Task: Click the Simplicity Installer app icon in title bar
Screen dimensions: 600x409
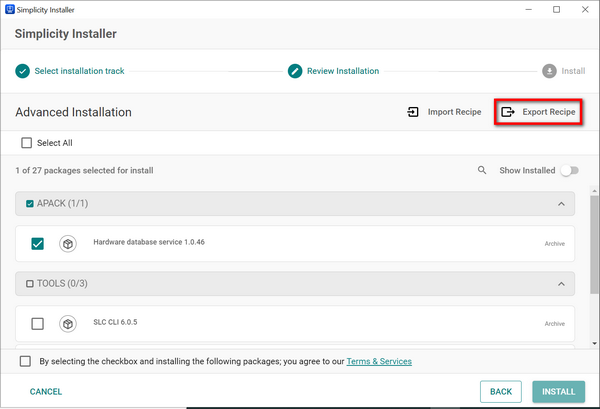Action: click(10, 10)
